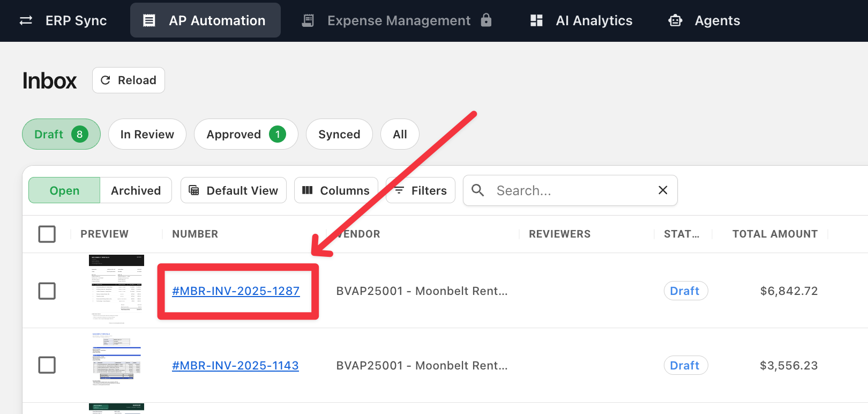Show Approved invoices tab
Screen dimensions: 868x414
click(246, 134)
